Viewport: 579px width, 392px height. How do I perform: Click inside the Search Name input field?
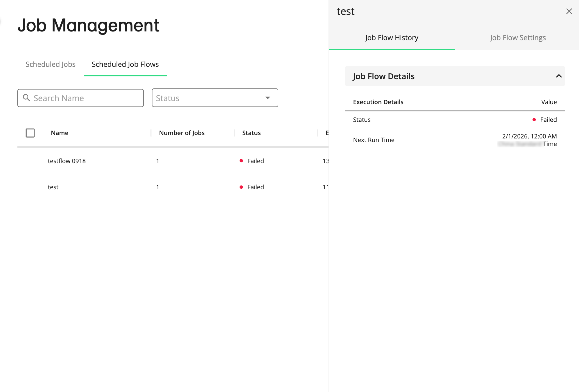click(81, 98)
